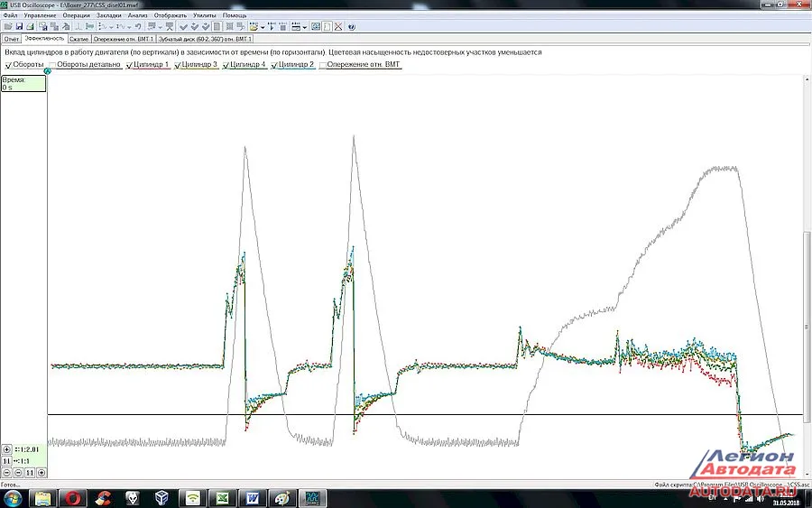Click the Help question mark icon
Screen dimensions: 812x508
point(351,27)
